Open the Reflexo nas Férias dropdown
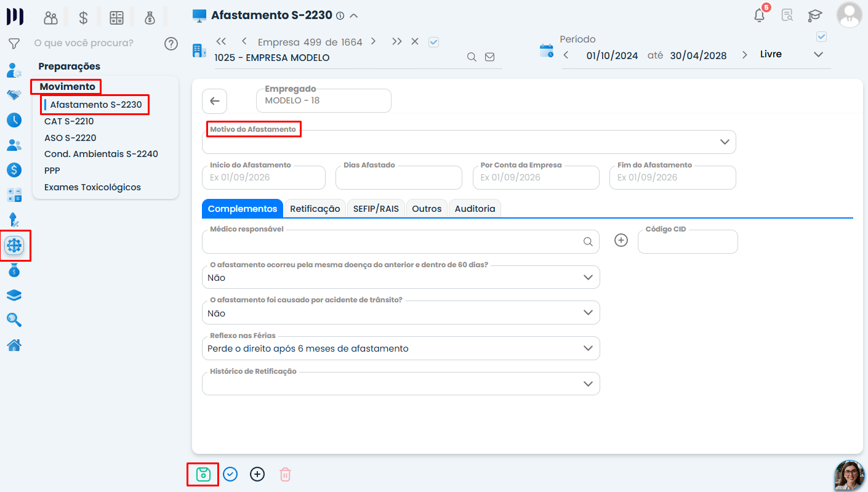The image size is (868, 492). pos(401,348)
